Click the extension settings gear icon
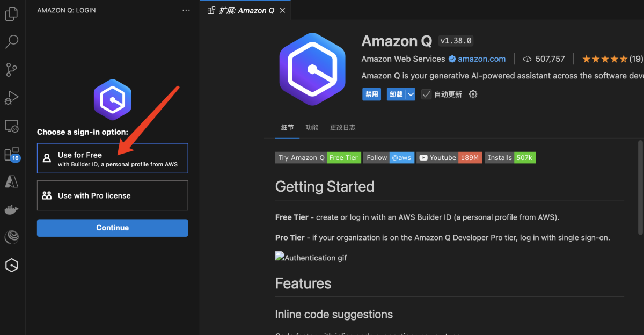This screenshot has height=335, width=644. 473,94
